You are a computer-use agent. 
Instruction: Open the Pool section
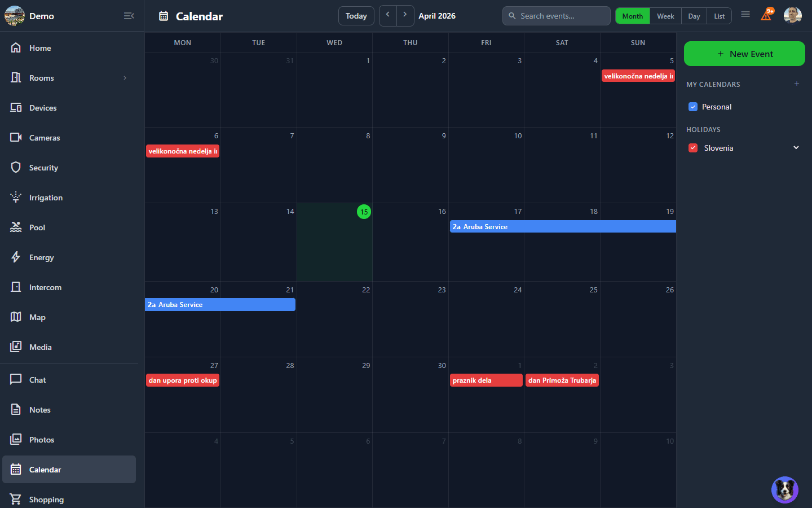37,227
